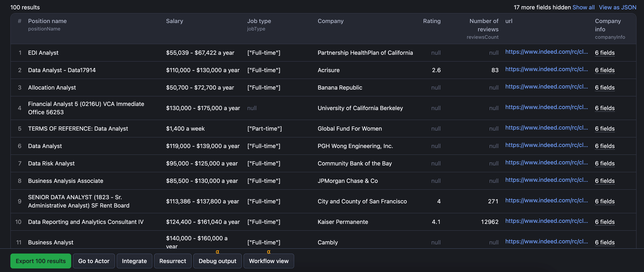Click the ["Part-time"] job type cell
Viewport: 644px width, 272px height.
pos(264,129)
